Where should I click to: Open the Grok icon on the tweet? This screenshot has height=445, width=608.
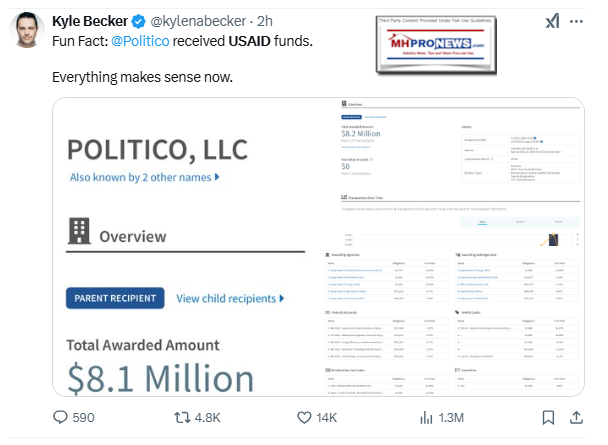pyautogui.click(x=552, y=21)
